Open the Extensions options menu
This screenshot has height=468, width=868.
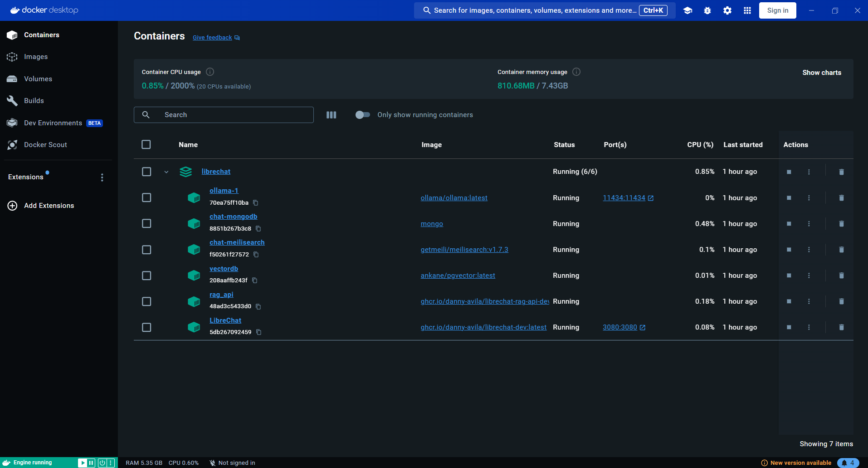coord(102,177)
